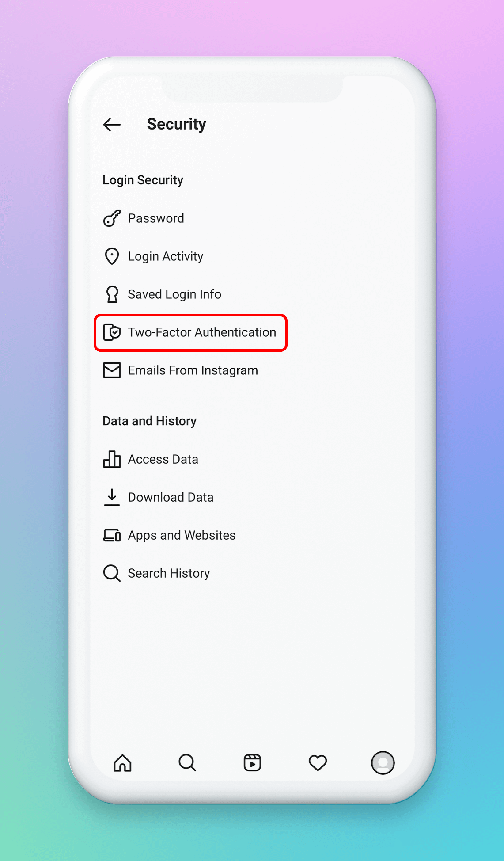
Task: Select the Password menu entry
Action: point(156,218)
